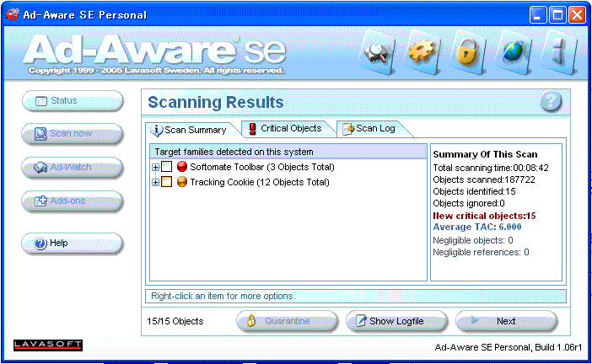Click 'Right-click an item for more options.' hint
The height and width of the screenshot is (364, 592).
tap(223, 296)
